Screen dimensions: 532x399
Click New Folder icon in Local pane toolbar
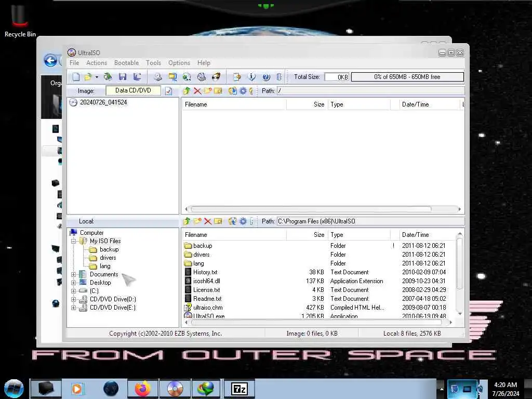tap(197, 221)
